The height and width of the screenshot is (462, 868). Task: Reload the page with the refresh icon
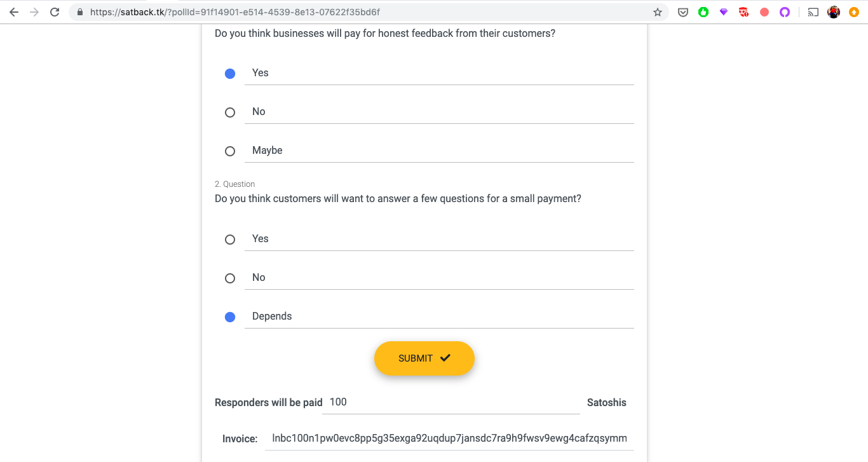pos(55,12)
